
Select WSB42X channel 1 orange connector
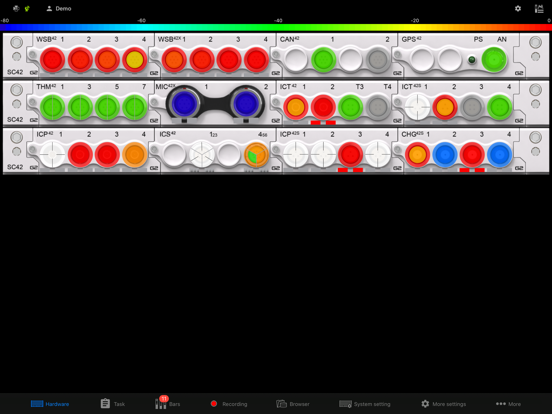pos(174,60)
